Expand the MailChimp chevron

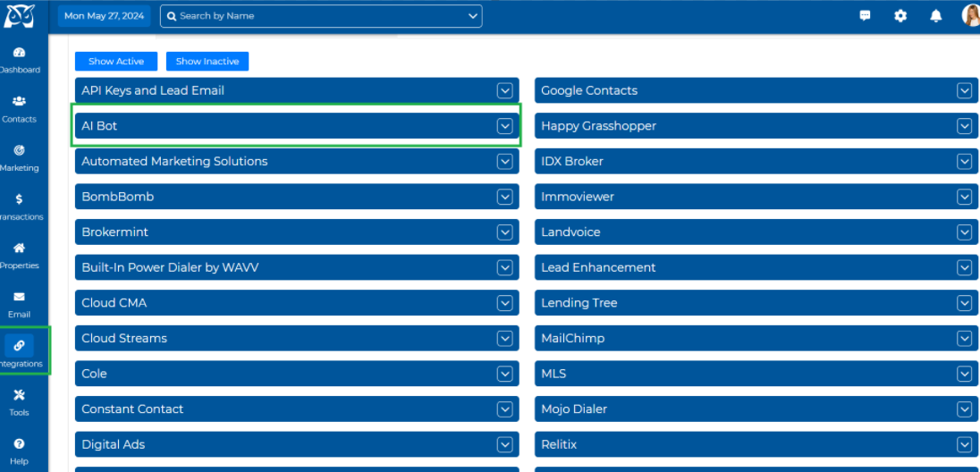(964, 338)
